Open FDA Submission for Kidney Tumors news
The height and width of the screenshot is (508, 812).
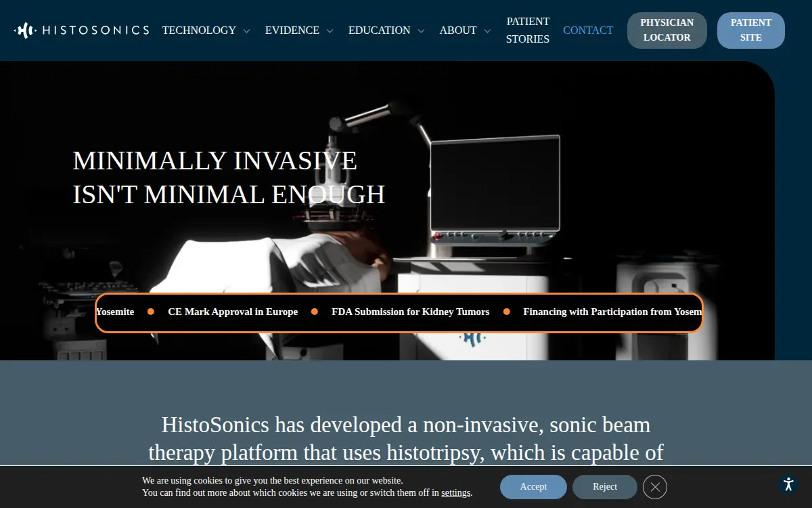tap(411, 312)
